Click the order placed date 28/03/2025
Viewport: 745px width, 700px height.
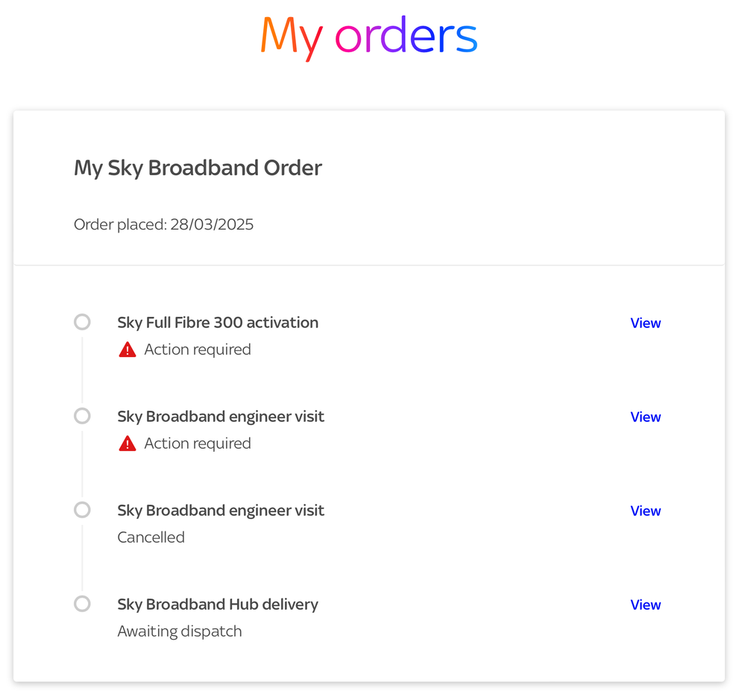pyautogui.click(x=213, y=224)
